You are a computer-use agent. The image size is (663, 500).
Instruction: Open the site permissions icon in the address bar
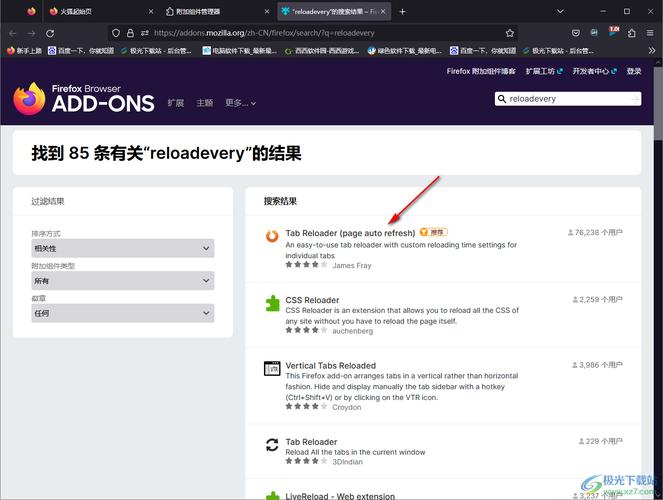[x=145, y=33]
